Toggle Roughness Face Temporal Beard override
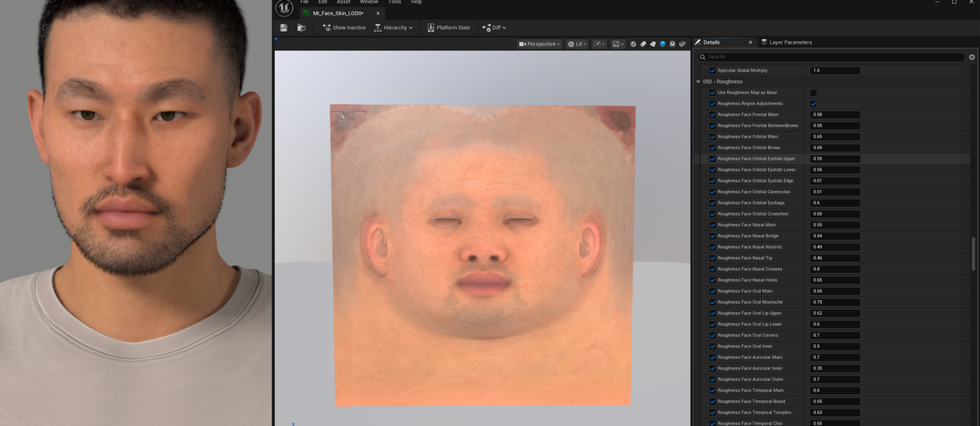980x426 pixels. pyautogui.click(x=712, y=401)
